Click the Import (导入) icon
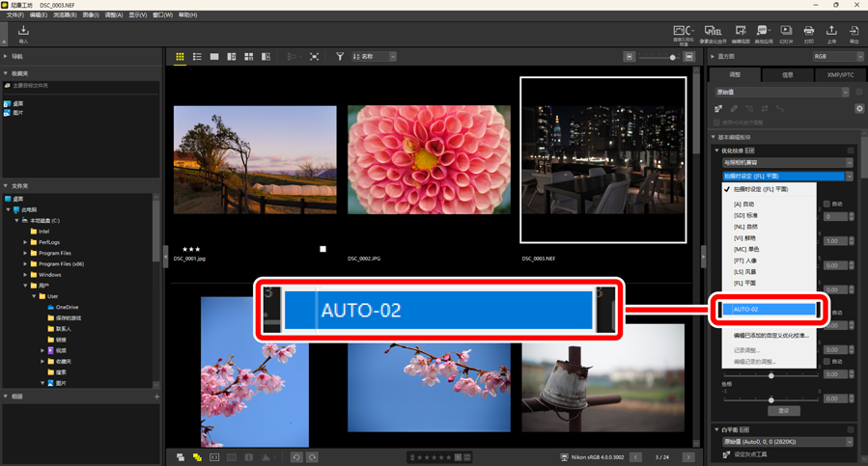 (x=23, y=34)
